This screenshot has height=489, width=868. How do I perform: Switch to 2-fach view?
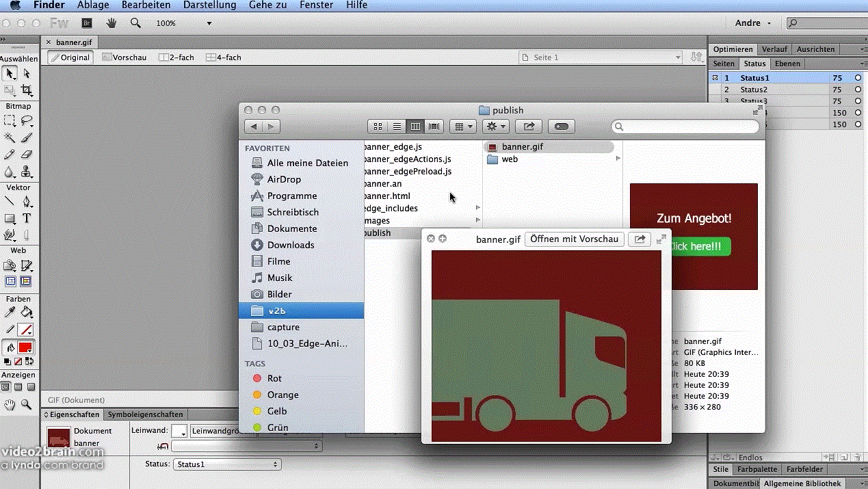pos(176,57)
